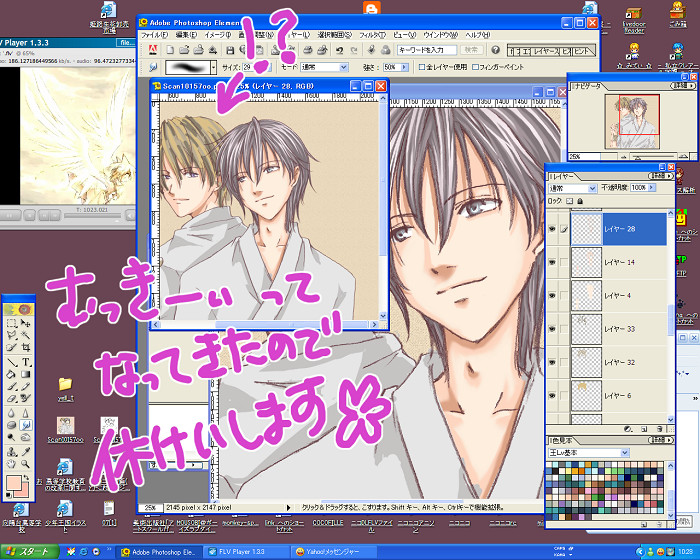Select the Brush tool in toolbox
The height and width of the screenshot is (560, 700).
tap(12, 386)
